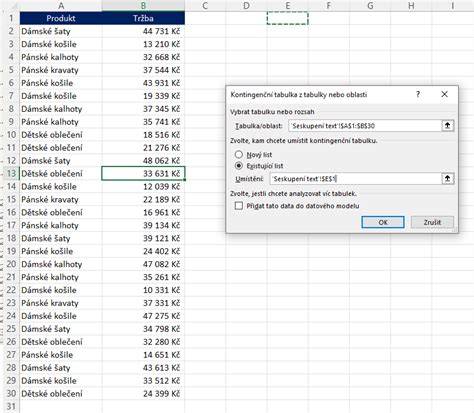Select Dámské šaty cell in row 18
This screenshot has height=413, width=474.
click(x=61, y=238)
